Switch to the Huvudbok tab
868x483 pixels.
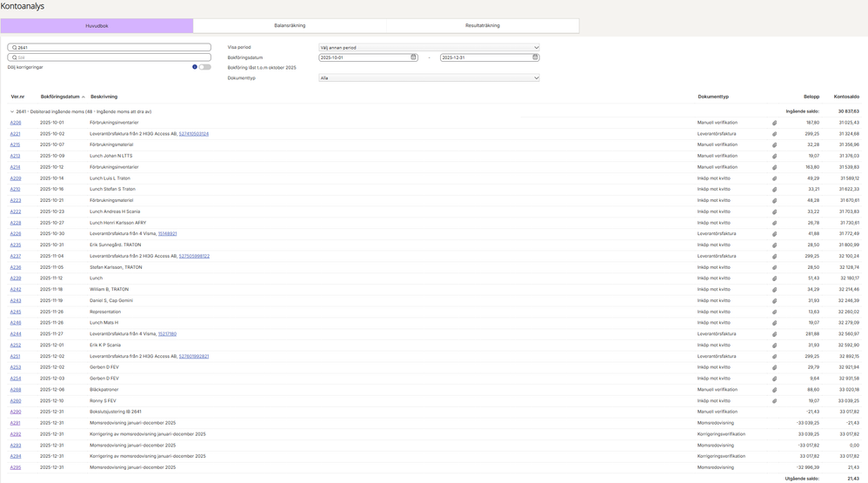click(x=97, y=25)
